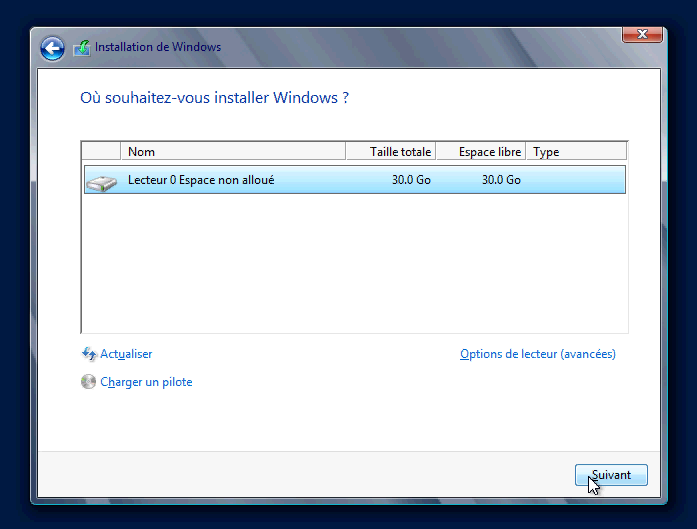The width and height of the screenshot is (697, 529).
Task: Open Options de lecteur (avancées)
Action: [537, 354]
